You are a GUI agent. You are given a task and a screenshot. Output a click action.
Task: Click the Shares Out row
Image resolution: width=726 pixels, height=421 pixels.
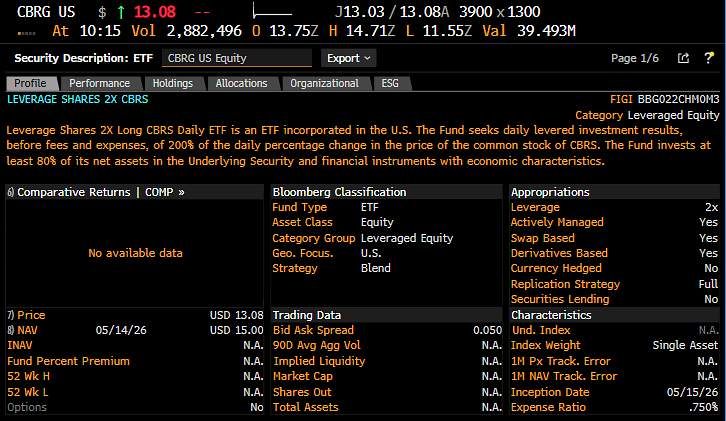(x=387, y=392)
